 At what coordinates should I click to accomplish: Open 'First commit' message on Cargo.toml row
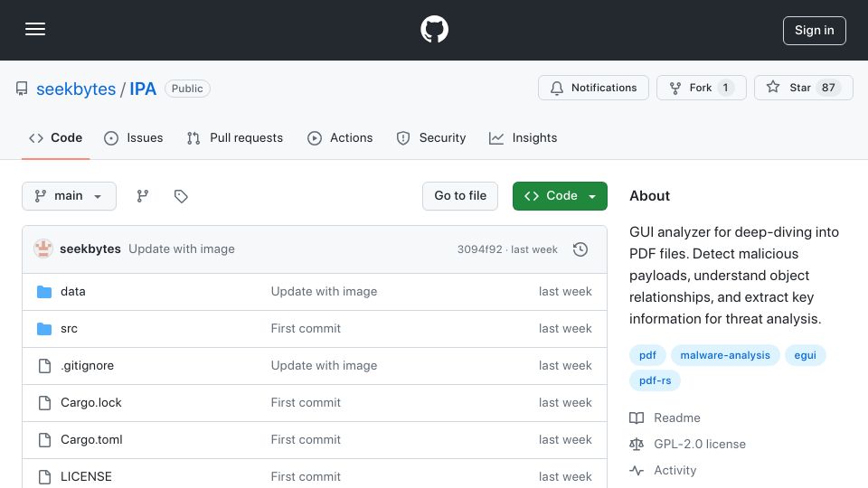(x=306, y=440)
